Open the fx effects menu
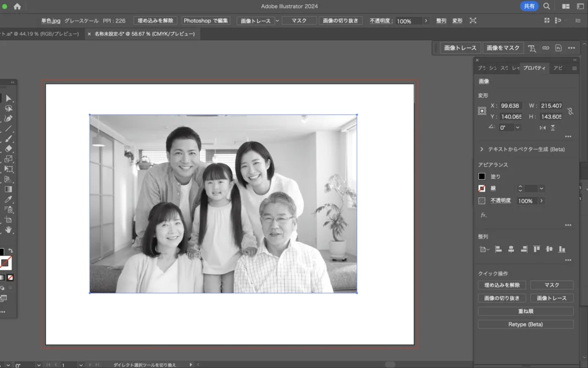The width and height of the screenshot is (588, 368). click(483, 215)
